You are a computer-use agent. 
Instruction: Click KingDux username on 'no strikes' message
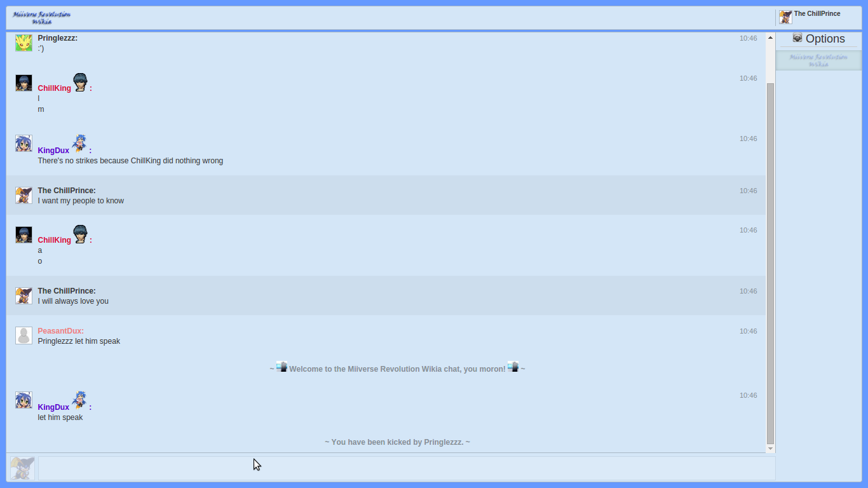53,151
